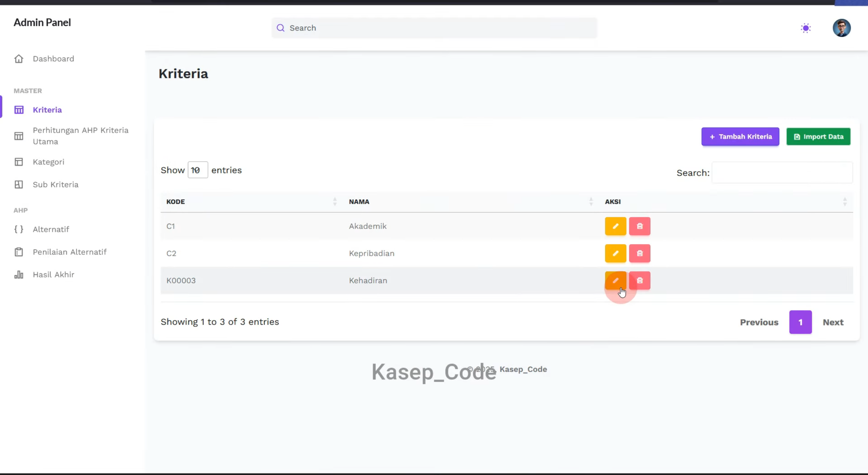Go to Next page of table
Screen dimensions: 868x475
tap(833, 322)
